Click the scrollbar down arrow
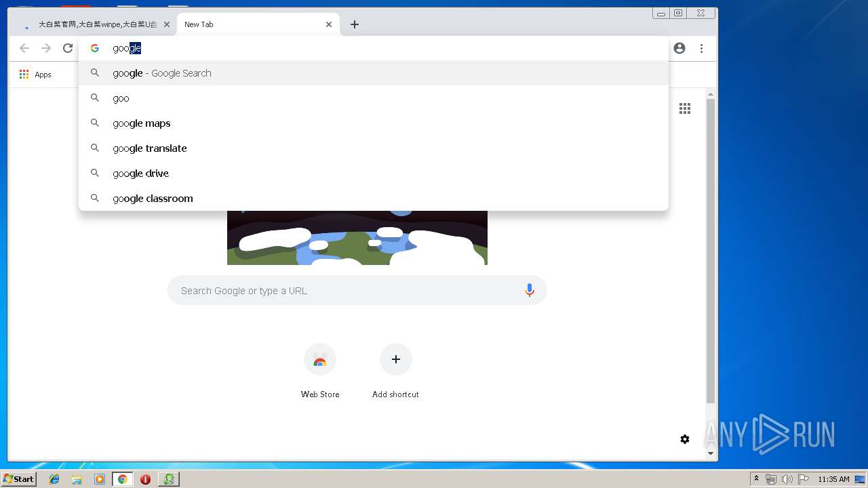Image resolution: width=868 pixels, height=488 pixels. (x=711, y=453)
